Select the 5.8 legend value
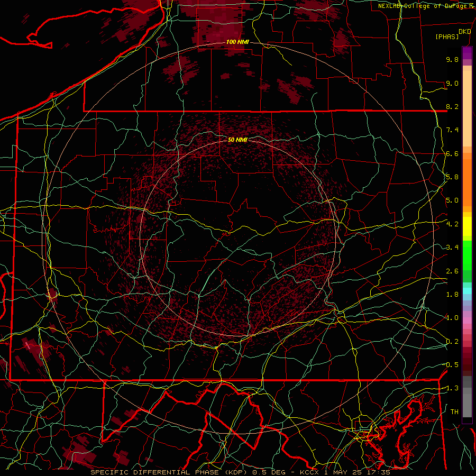476x476 pixels. [x=452, y=177]
